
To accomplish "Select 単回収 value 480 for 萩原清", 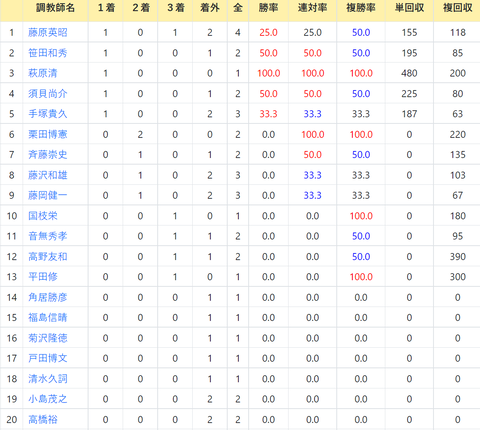I will point(409,73).
